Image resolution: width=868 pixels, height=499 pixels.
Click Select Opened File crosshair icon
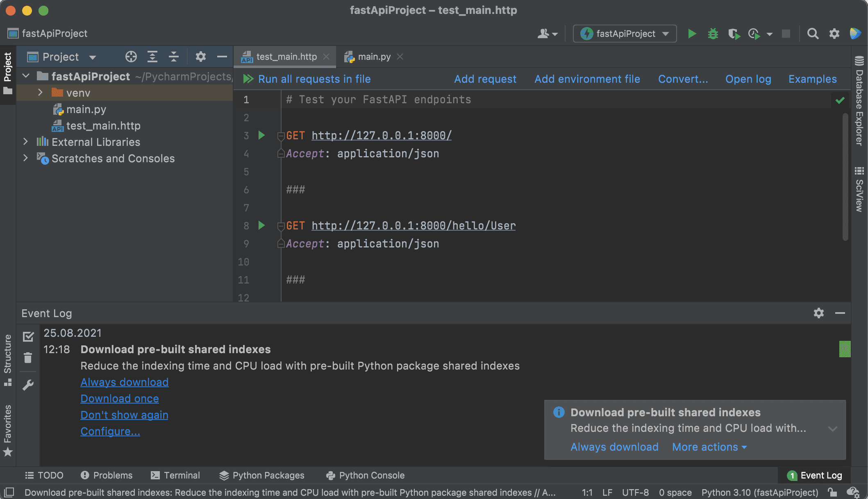(131, 57)
